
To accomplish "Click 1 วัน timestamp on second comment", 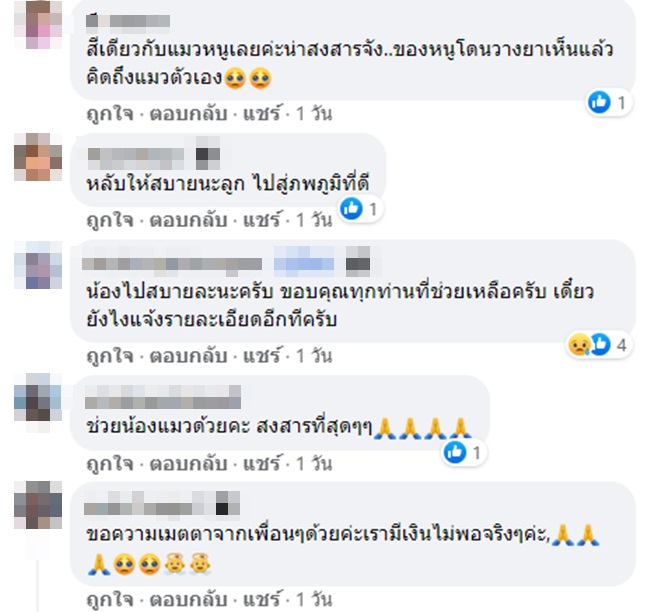I will click(314, 219).
